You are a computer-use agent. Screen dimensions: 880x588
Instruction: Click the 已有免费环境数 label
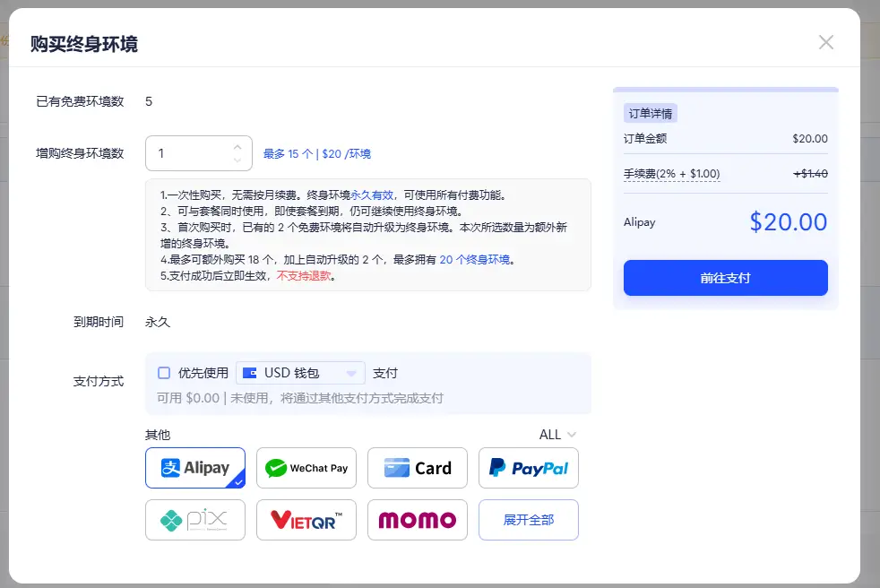[80, 101]
